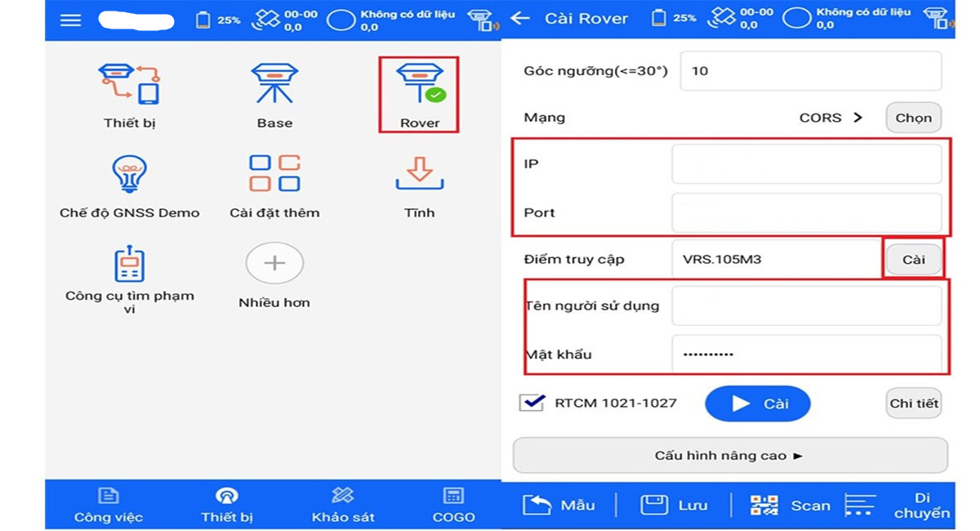Switch to the Công việc tab
The image size is (980, 531).
coord(109,506)
